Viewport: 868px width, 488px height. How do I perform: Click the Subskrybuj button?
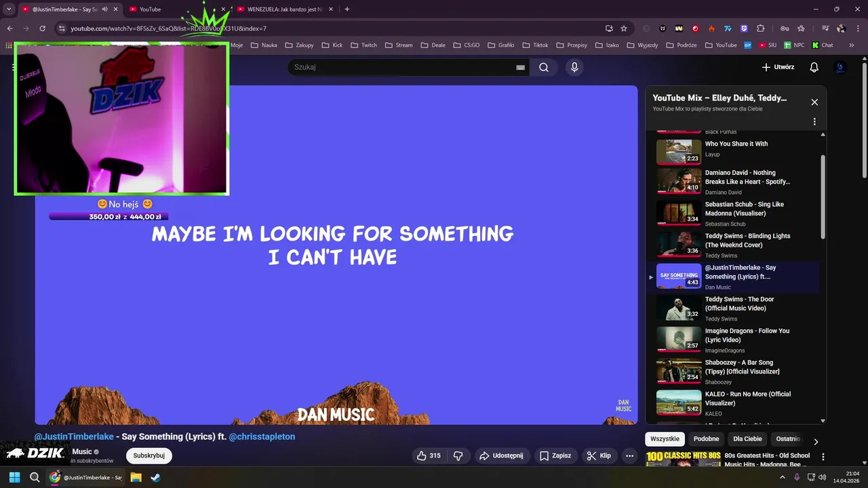[149, 455]
